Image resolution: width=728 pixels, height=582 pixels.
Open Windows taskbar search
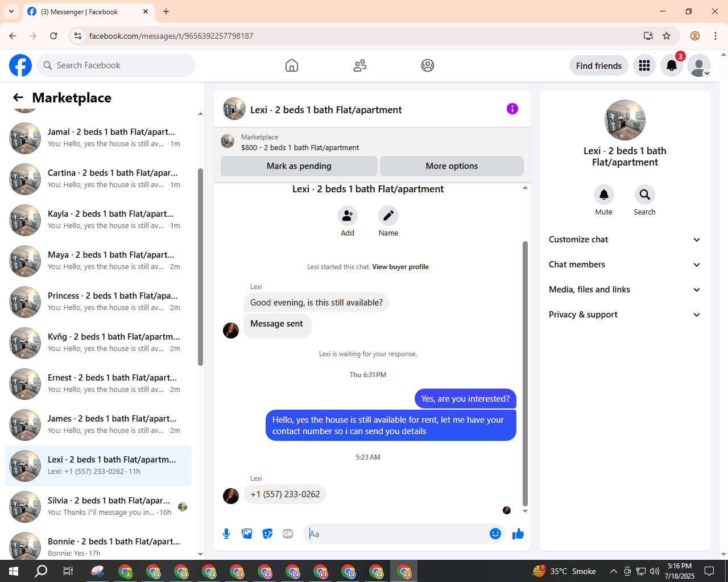pos(41,571)
